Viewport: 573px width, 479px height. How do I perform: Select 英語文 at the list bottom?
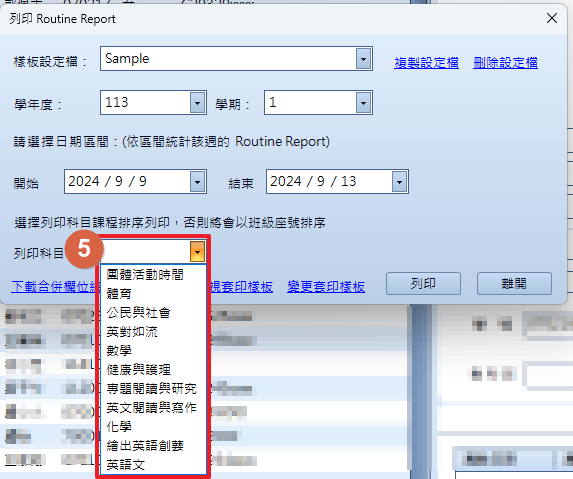[x=126, y=464]
